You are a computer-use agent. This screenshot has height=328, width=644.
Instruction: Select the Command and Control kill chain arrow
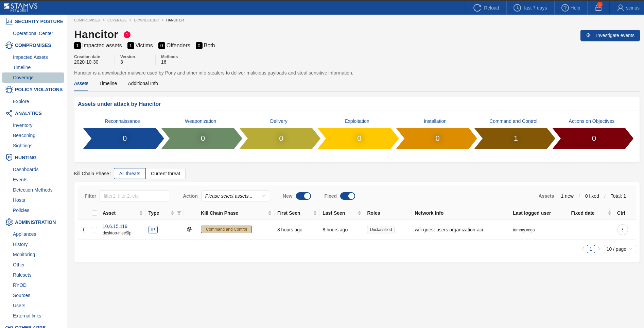515,138
